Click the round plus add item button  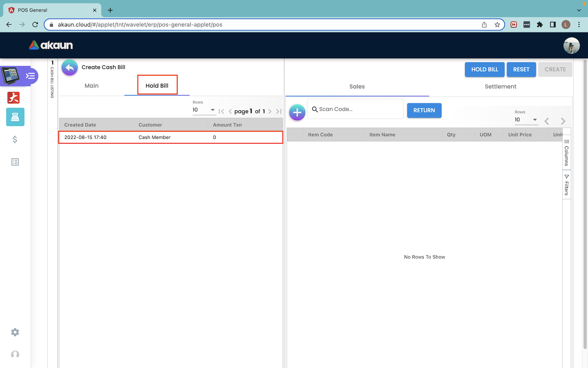[x=297, y=112]
